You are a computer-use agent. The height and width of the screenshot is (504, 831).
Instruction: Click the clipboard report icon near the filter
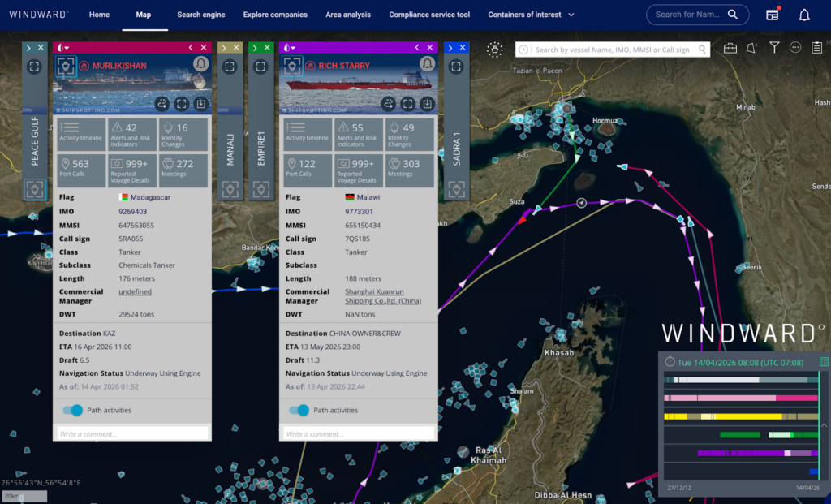click(816, 47)
